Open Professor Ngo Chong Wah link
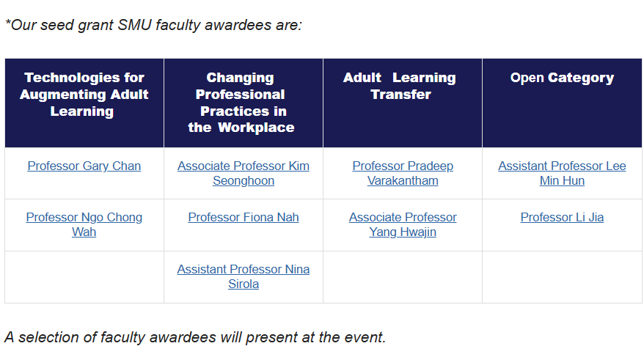The height and width of the screenshot is (357, 644). (x=84, y=225)
